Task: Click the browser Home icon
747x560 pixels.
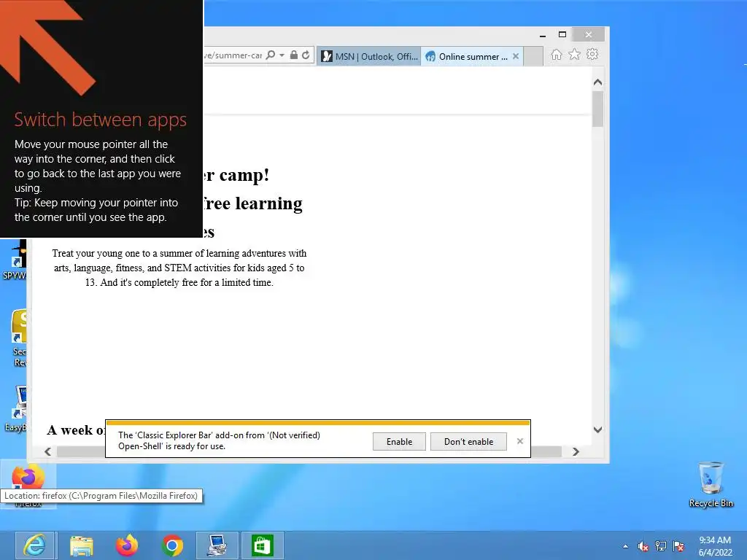Action: click(x=557, y=55)
